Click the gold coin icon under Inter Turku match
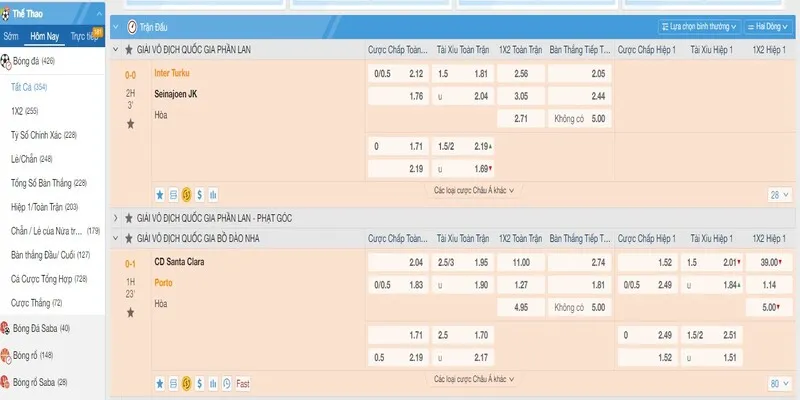 pyautogui.click(x=186, y=194)
